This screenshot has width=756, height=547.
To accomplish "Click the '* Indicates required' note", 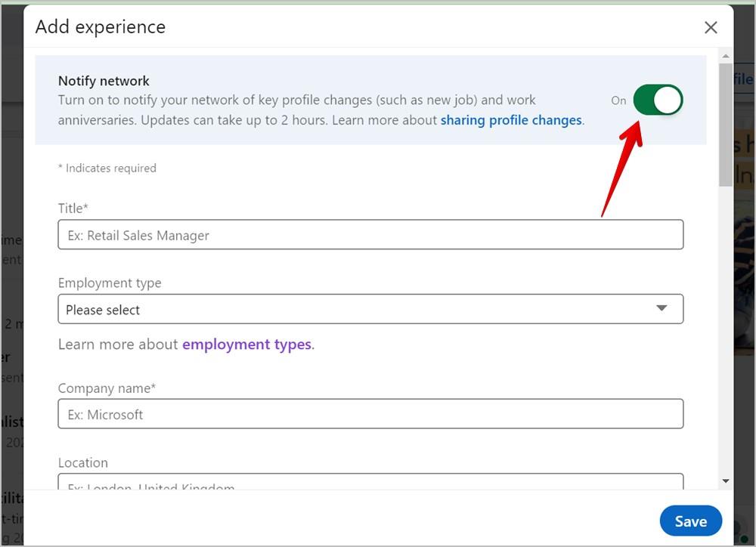I will [107, 168].
